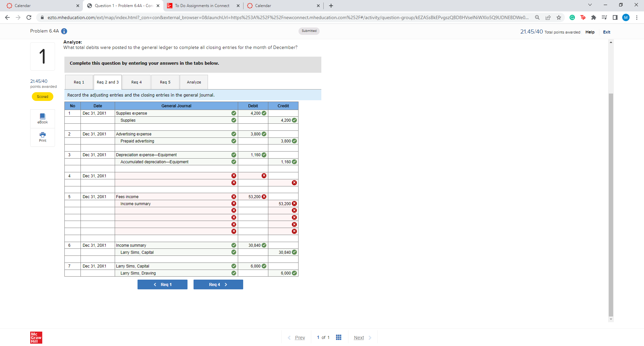Click the Supplies expense debit 4,200 cell
The height and width of the screenshot is (346, 644).
pos(253,113)
